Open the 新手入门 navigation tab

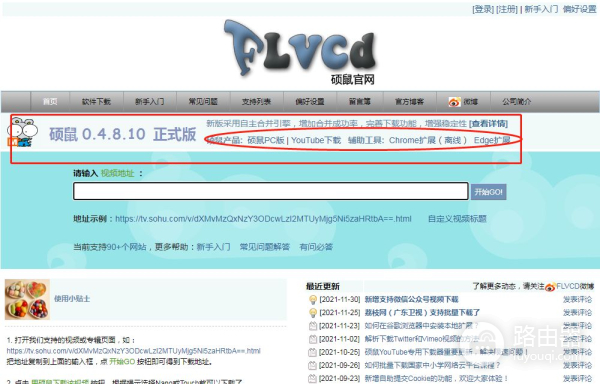coord(150,102)
